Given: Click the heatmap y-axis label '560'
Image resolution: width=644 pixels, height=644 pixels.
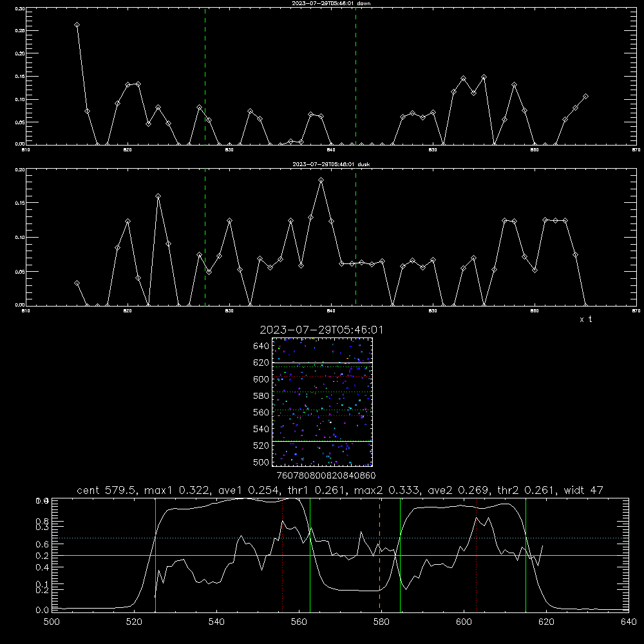Looking at the screenshot, I should pos(261,412).
